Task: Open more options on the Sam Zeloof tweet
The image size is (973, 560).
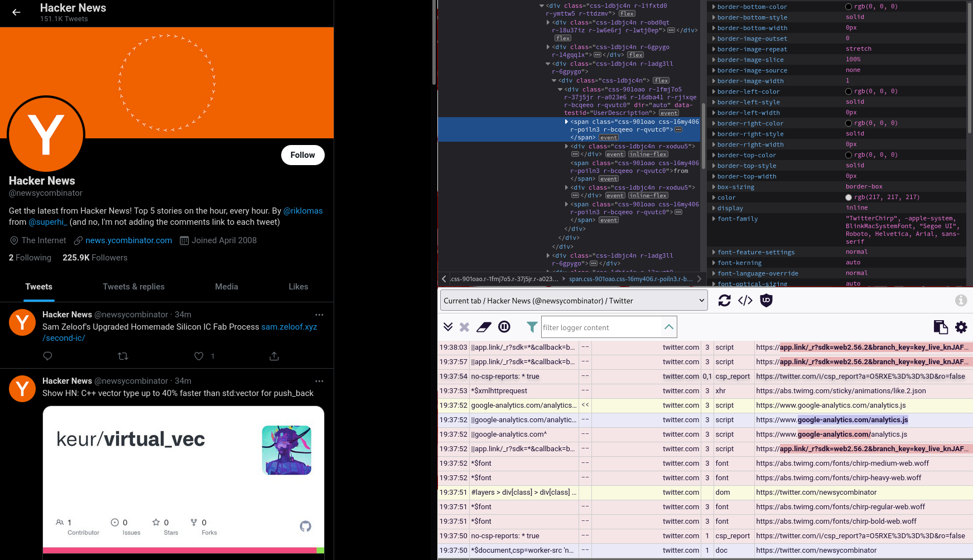Action: pyautogui.click(x=319, y=315)
